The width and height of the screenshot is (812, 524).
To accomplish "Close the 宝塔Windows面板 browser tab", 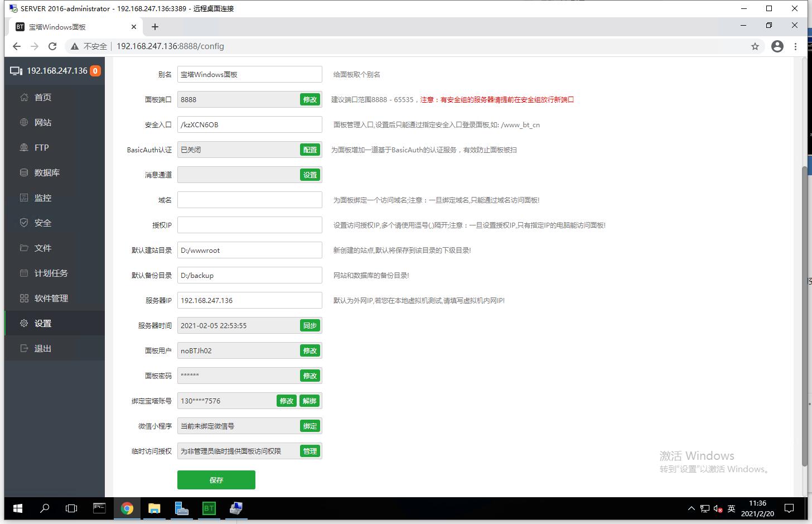I will [134, 27].
